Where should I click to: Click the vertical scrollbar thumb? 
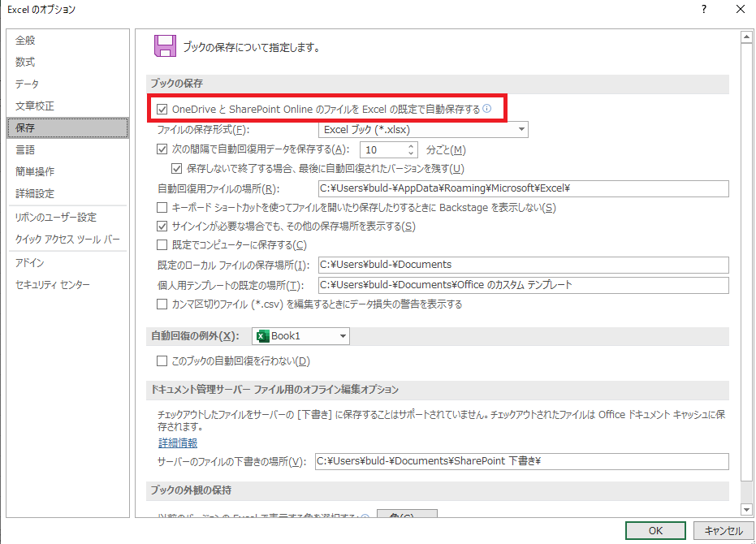click(746, 262)
